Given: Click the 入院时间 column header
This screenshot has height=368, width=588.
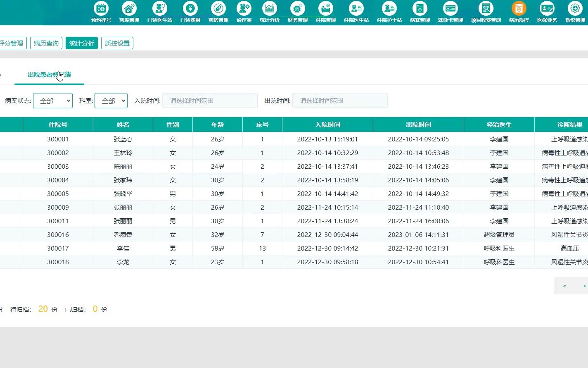Looking at the screenshot, I should (327, 124).
